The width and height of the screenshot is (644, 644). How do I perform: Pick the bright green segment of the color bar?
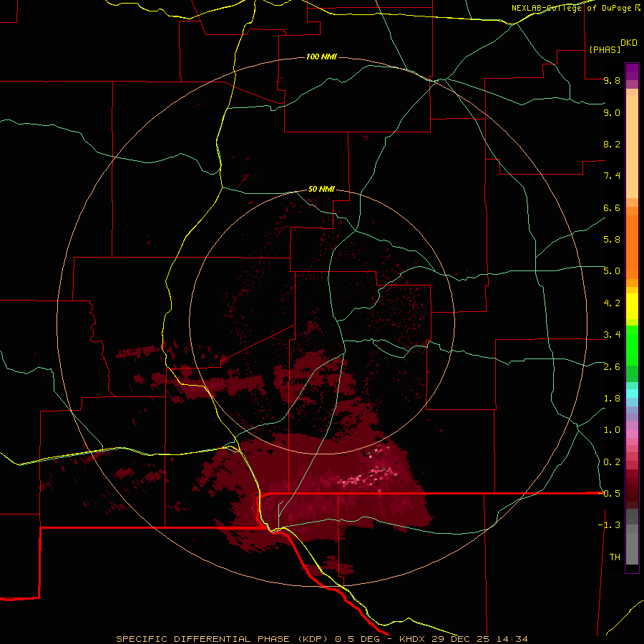[x=632, y=345]
